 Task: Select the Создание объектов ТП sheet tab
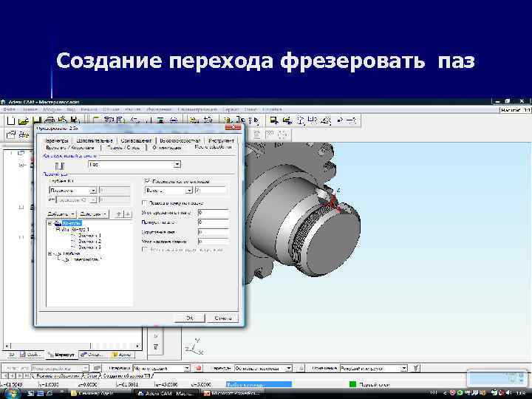[x=126, y=376]
